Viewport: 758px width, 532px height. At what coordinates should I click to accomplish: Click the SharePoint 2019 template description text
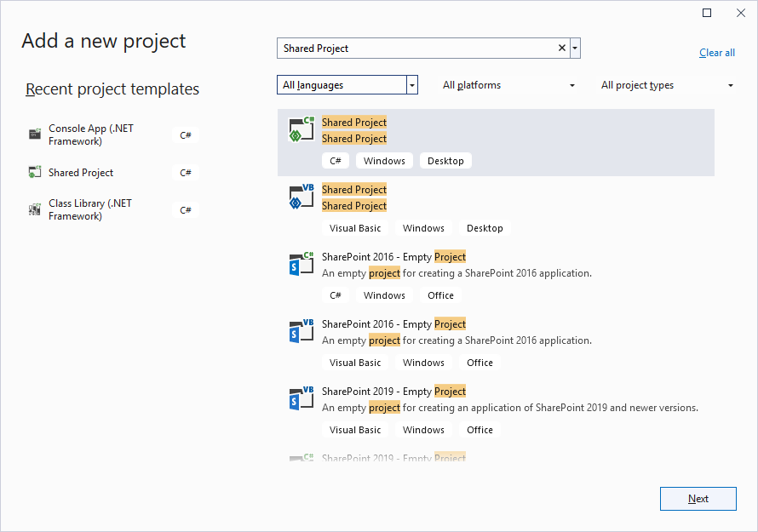tap(510, 408)
